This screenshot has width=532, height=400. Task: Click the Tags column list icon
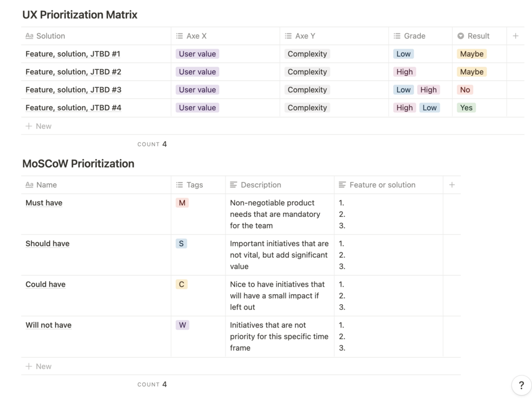(179, 185)
